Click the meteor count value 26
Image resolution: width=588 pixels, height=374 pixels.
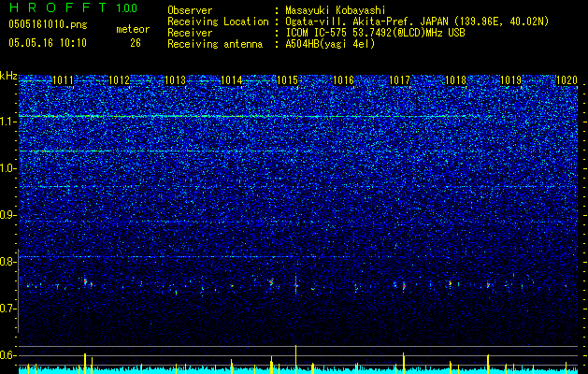coord(136,43)
